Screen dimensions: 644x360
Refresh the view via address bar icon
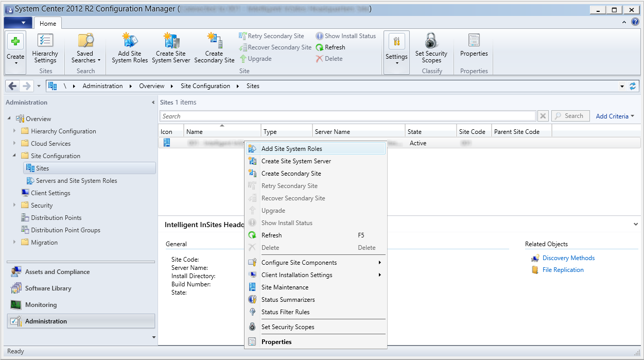[633, 86]
